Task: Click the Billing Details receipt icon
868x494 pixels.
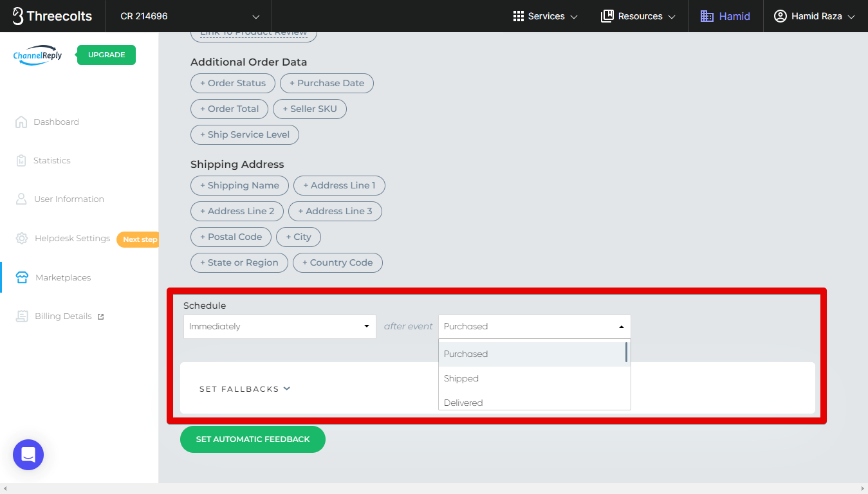Action: pos(22,316)
